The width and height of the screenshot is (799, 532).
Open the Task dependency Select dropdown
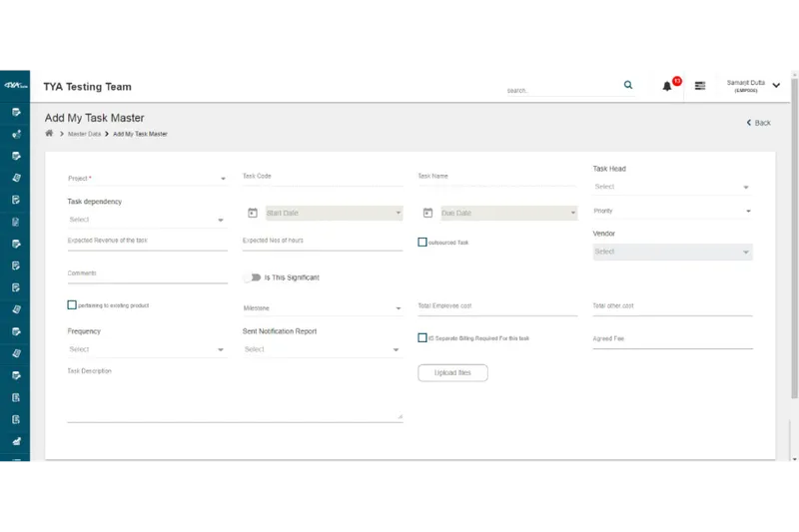147,220
